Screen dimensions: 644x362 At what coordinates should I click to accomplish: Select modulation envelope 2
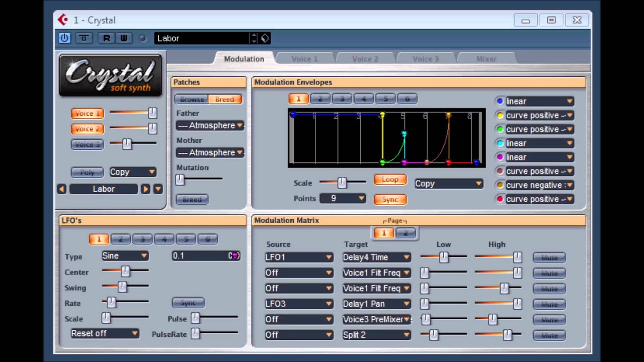pyautogui.click(x=320, y=99)
